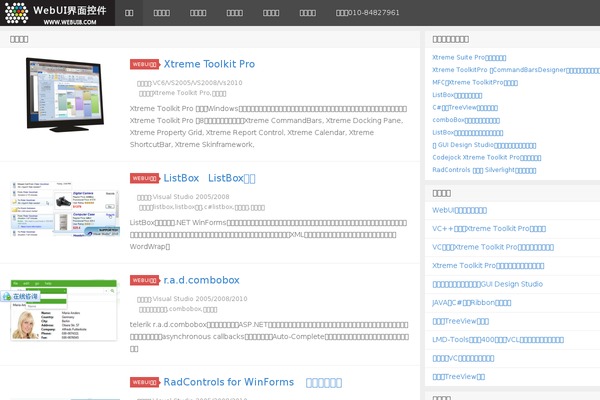Image resolution: width=600 pixels, height=400 pixels.
Task: Open the ListBox product title link
Action: [x=209, y=178]
